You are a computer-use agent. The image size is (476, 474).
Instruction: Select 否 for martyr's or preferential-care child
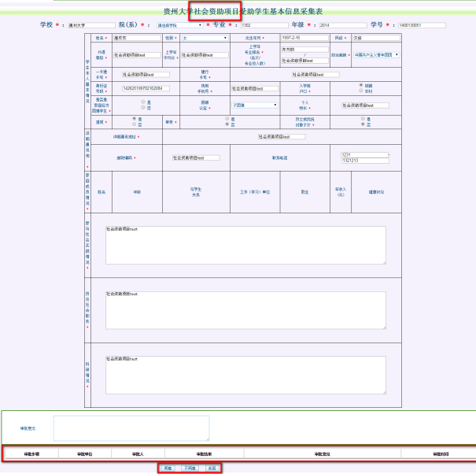[x=363, y=124]
